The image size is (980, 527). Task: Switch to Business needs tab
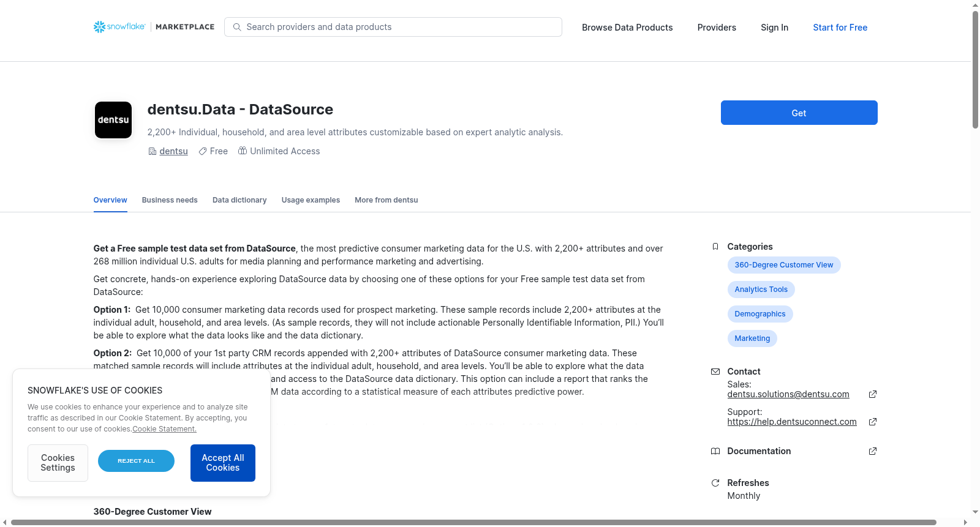tap(170, 200)
